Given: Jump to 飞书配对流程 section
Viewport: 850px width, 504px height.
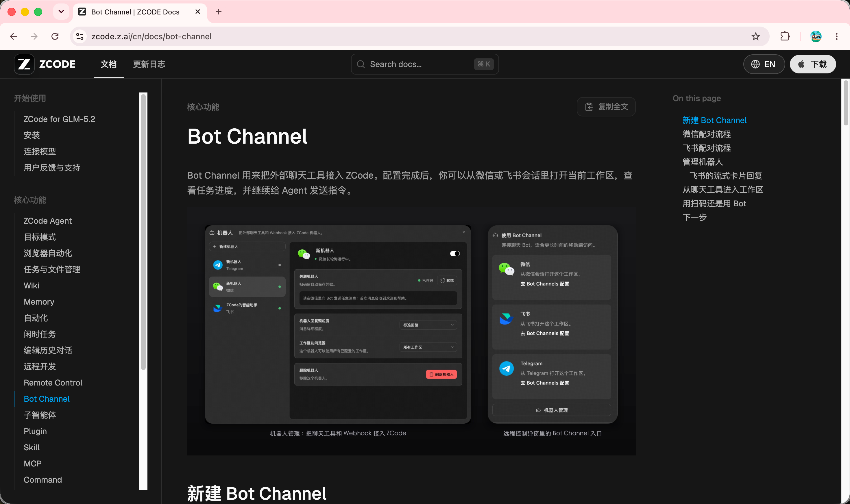Looking at the screenshot, I should tap(707, 148).
